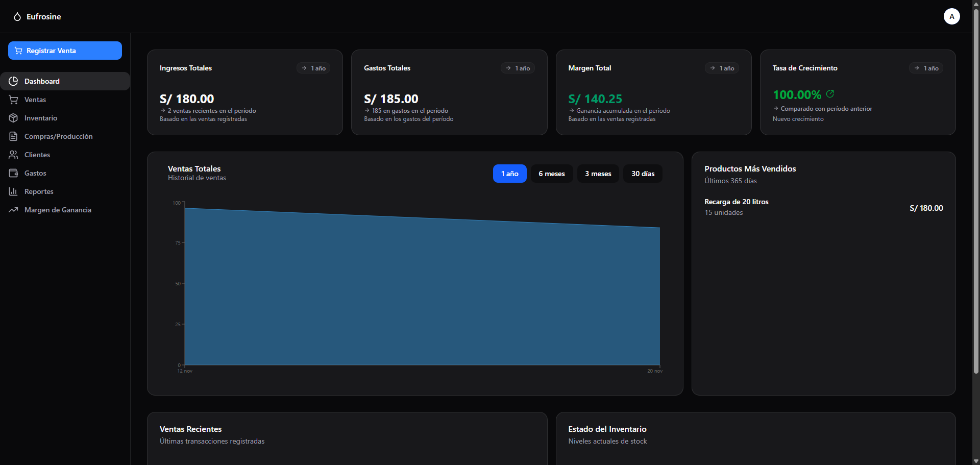980x465 pixels.
Task: Click '185 en gastos en el período' text
Action: (410, 111)
